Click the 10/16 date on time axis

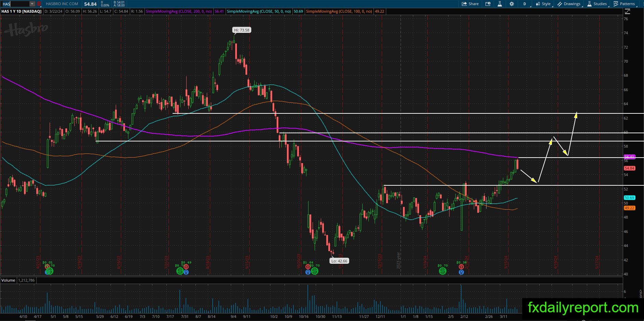(x=304, y=317)
